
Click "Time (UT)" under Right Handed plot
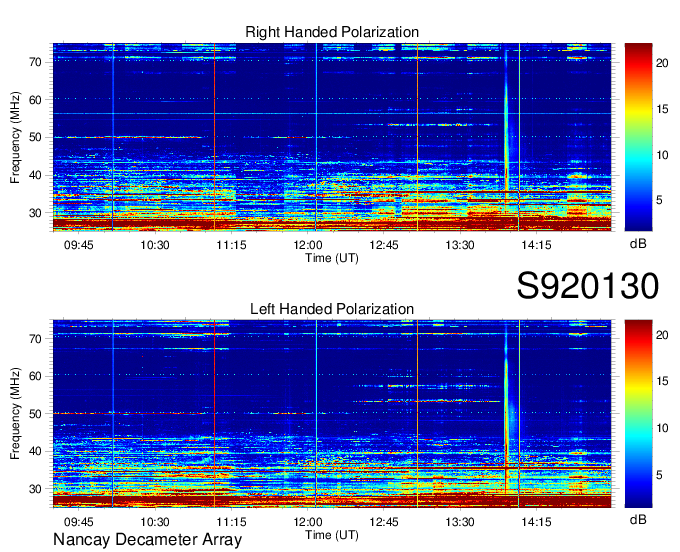coord(332,258)
